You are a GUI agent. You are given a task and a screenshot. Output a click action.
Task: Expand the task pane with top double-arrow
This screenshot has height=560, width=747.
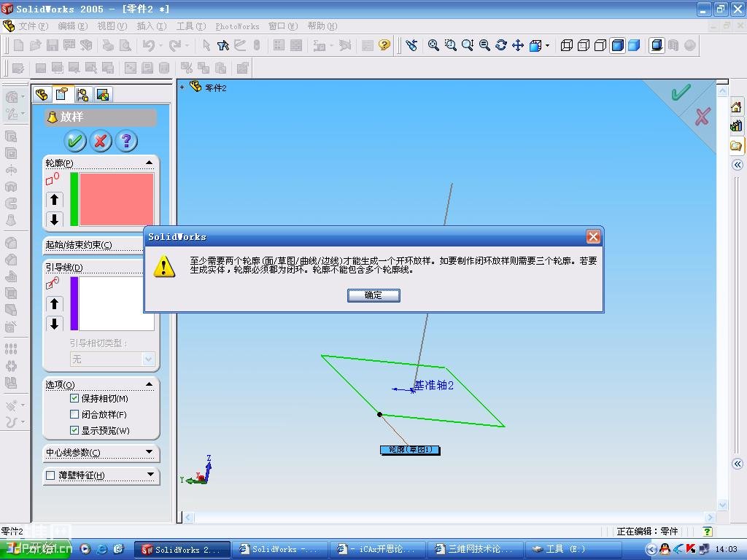737,165
